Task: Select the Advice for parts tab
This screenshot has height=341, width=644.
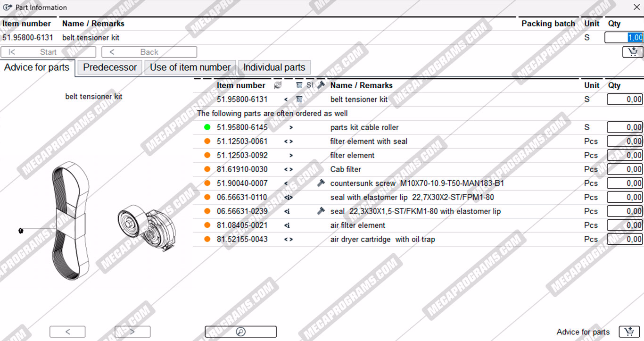Action: pyautogui.click(x=37, y=67)
